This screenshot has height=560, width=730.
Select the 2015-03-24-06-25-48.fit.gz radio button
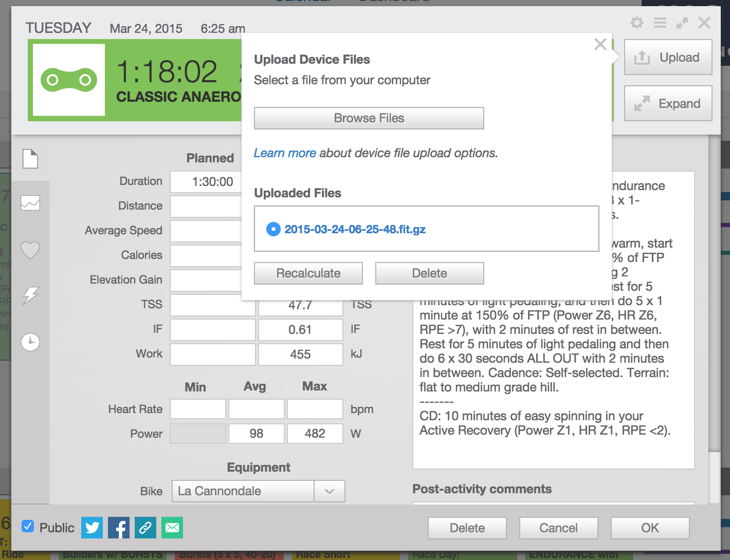[273, 229]
